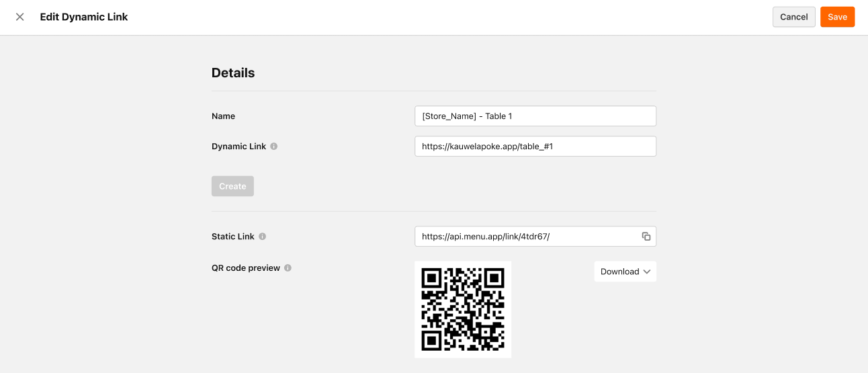868x373 pixels.
Task: Click the Static Link URL field
Action: click(x=535, y=237)
